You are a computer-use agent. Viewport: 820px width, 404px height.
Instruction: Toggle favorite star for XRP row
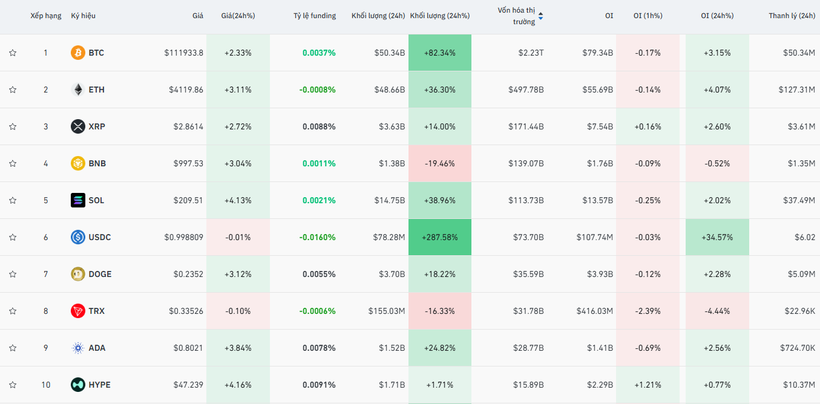pos(13,127)
